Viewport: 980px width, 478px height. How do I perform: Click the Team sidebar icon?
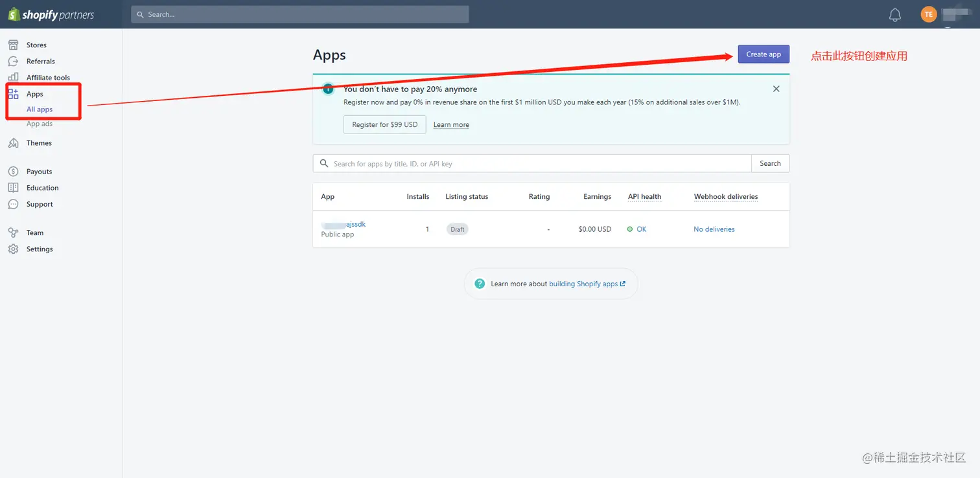pos(13,233)
